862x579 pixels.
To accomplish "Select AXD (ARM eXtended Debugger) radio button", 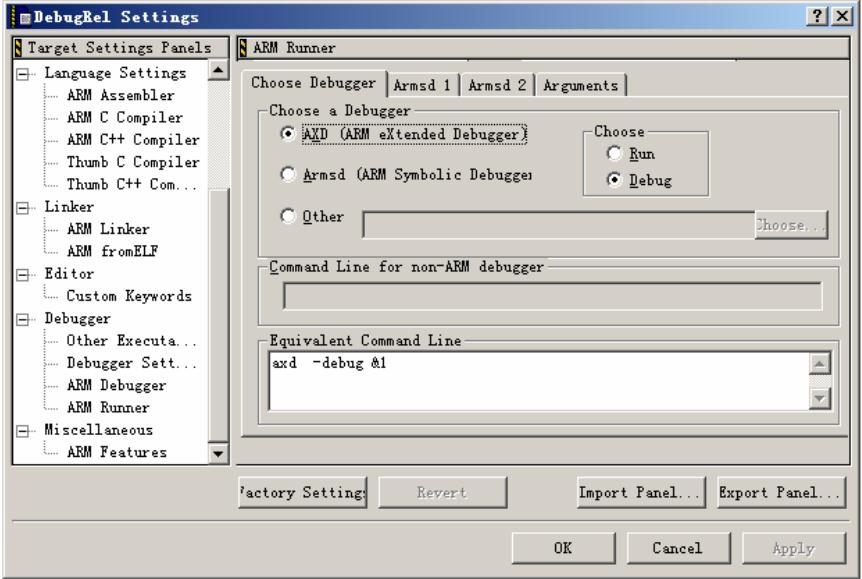I will (x=289, y=134).
